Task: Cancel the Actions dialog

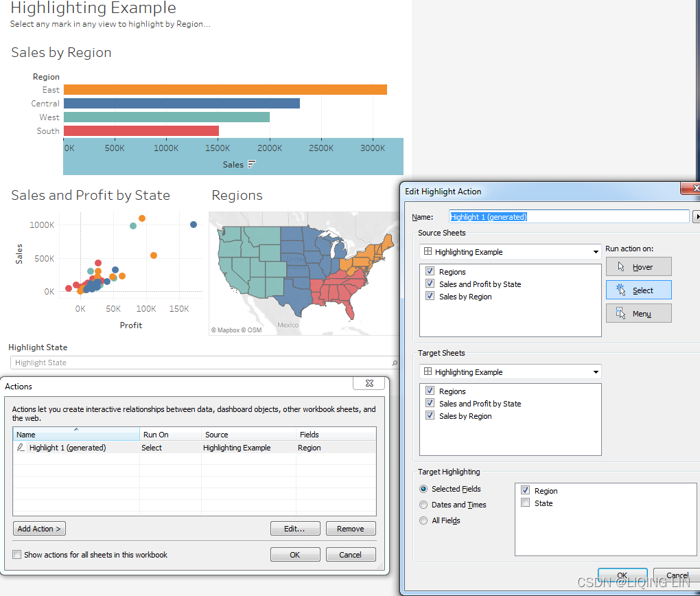Action: (351, 554)
